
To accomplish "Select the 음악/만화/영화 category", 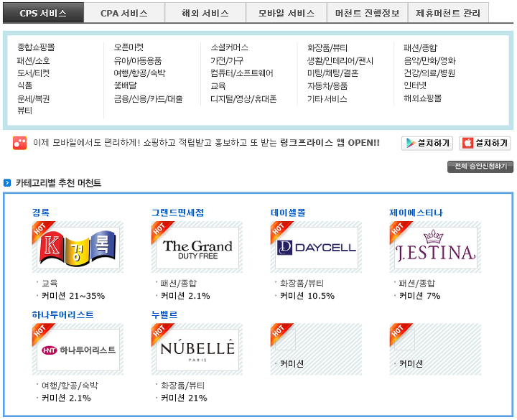I will coord(429,60).
